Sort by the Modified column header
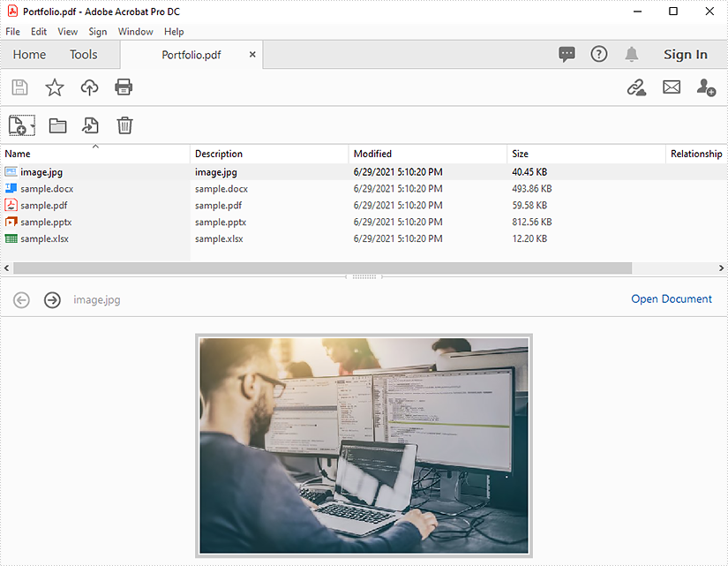Viewport: 728px width, 566px height. [428, 154]
